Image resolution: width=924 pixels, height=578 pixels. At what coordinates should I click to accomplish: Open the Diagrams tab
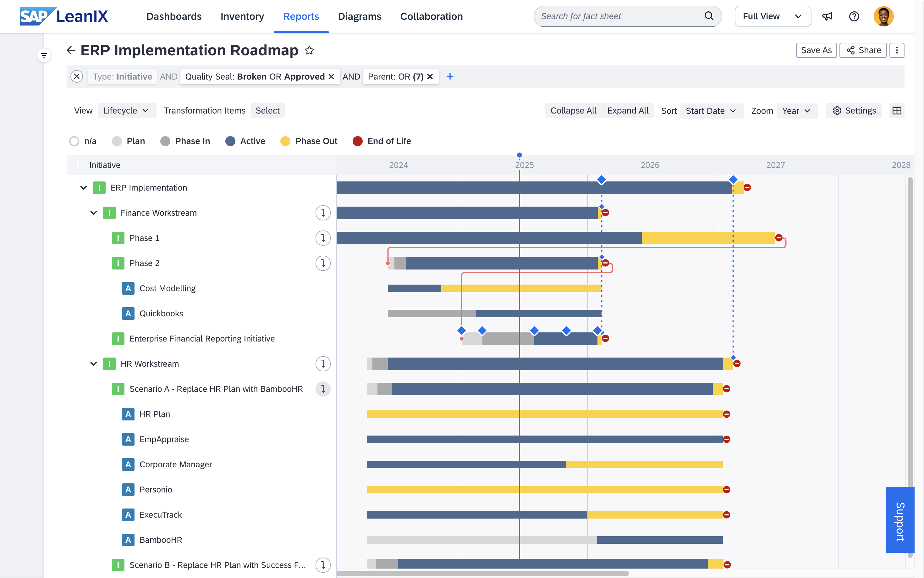(360, 16)
